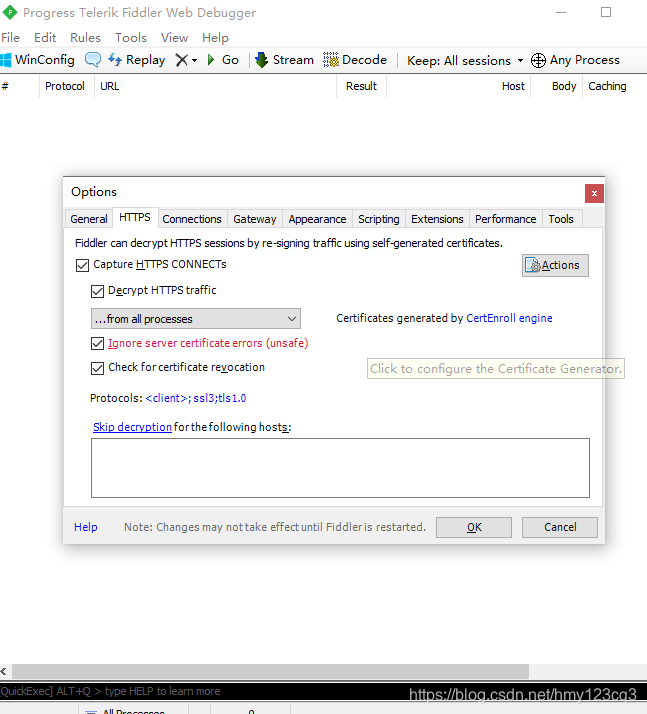Screen dimensions: 647x714
Task: Sort sessions by Protocol column
Action: click(66, 86)
